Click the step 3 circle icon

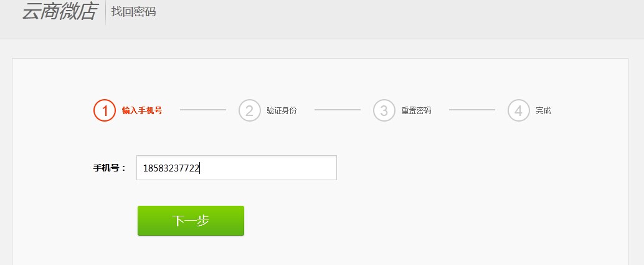click(x=384, y=110)
